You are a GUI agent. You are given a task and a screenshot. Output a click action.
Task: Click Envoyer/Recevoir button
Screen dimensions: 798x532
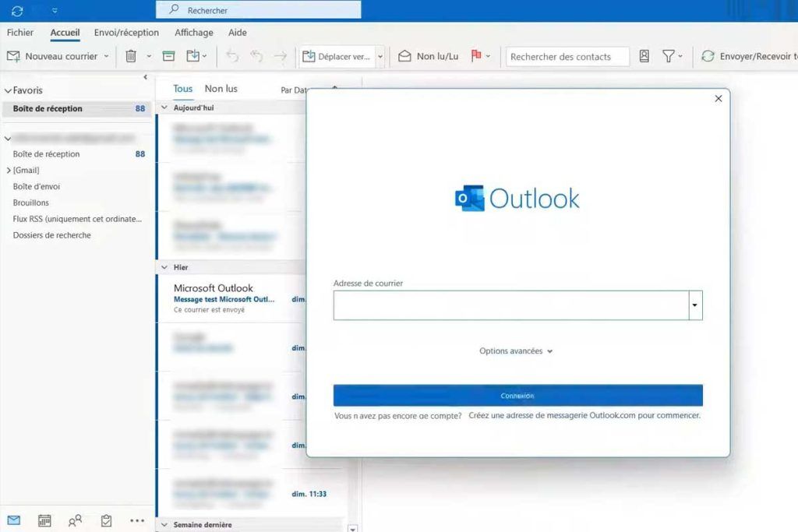(x=749, y=56)
